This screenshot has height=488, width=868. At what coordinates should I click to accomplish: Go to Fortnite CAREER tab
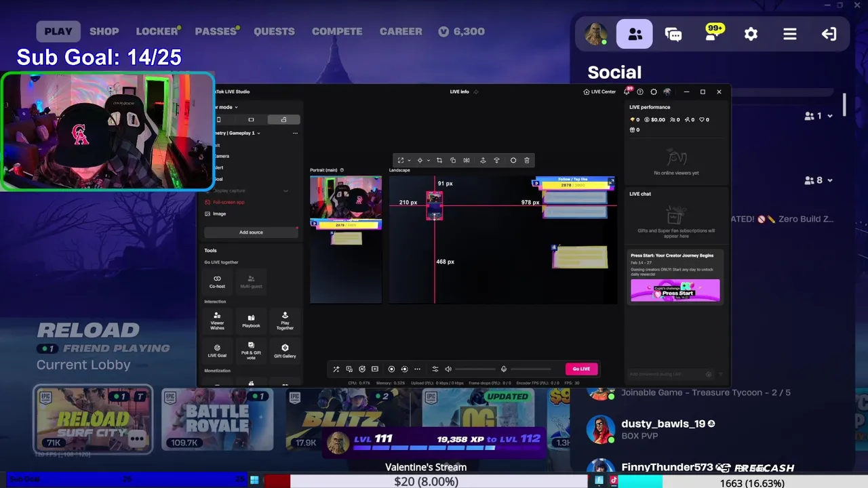coord(401,31)
